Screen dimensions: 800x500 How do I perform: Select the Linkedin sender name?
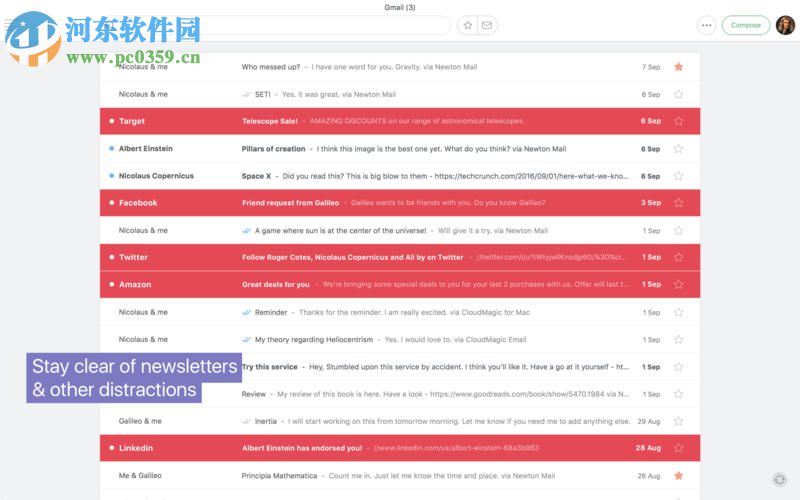click(136, 448)
